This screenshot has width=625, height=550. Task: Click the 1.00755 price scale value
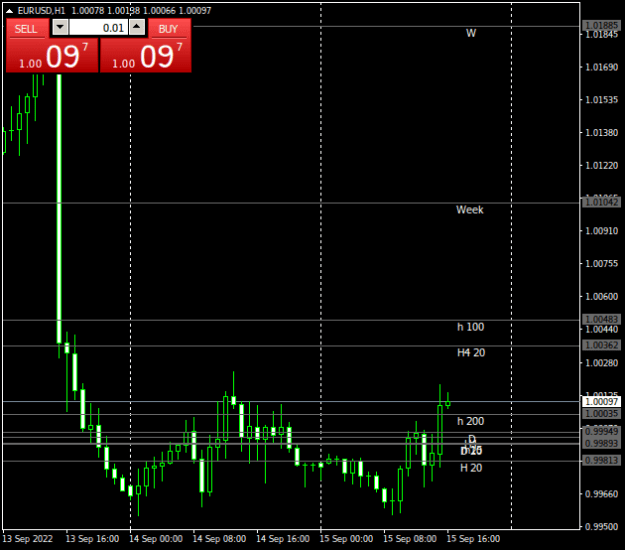click(601, 263)
